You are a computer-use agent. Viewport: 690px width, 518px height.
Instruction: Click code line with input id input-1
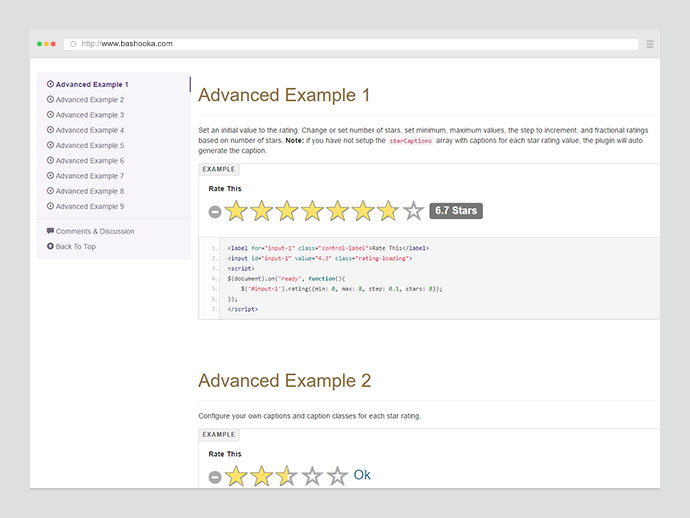coord(320,258)
